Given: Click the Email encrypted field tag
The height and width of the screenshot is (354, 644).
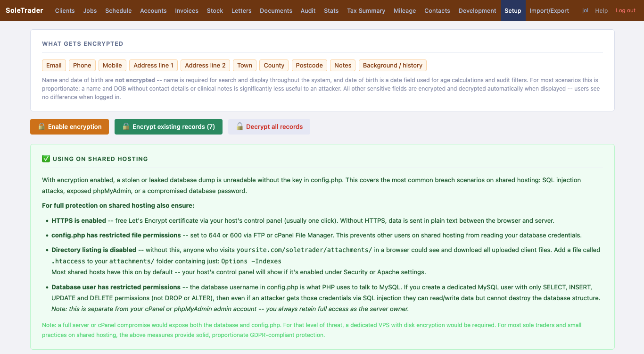Looking at the screenshot, I should click(x=54, y=65).
